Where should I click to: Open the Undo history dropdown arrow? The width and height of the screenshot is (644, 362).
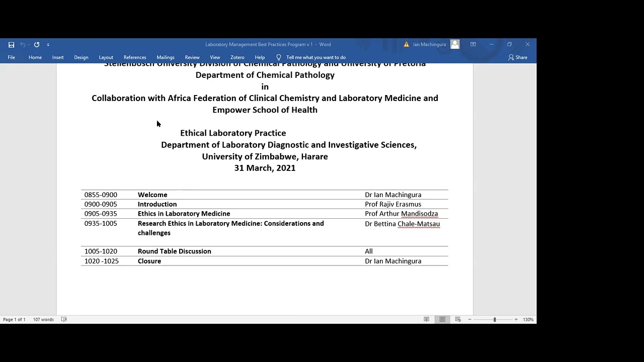pos(29,45)
